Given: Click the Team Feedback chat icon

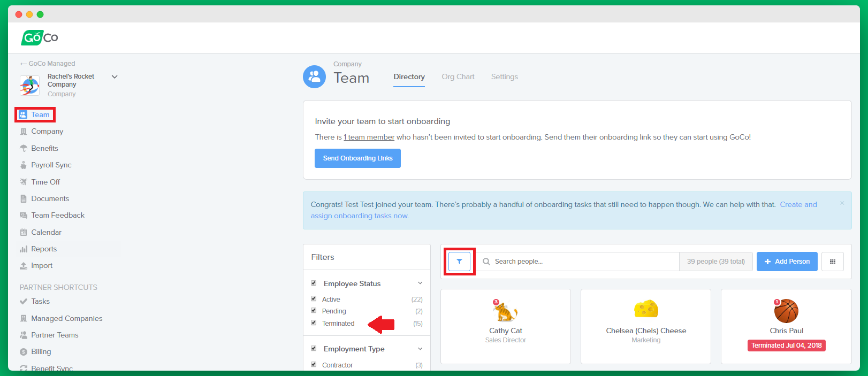Looking at the screenshot, I should tap(24, 215).
